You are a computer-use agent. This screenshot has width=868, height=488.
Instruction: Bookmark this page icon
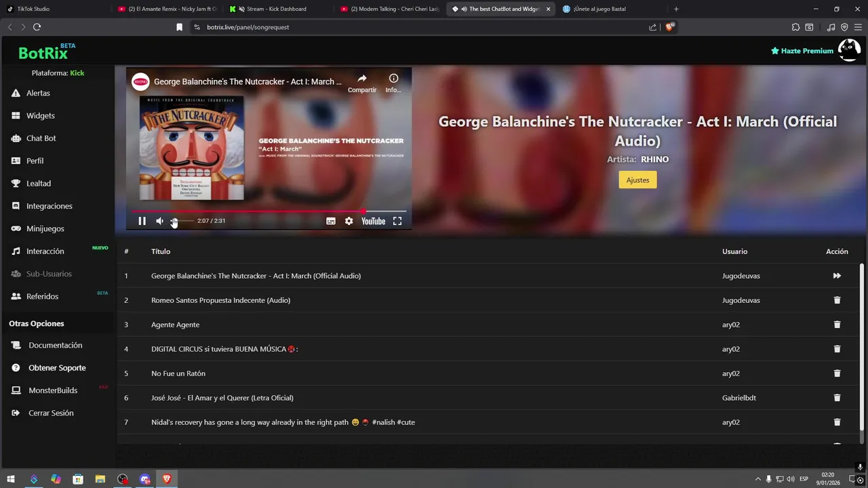click(179, 27)
